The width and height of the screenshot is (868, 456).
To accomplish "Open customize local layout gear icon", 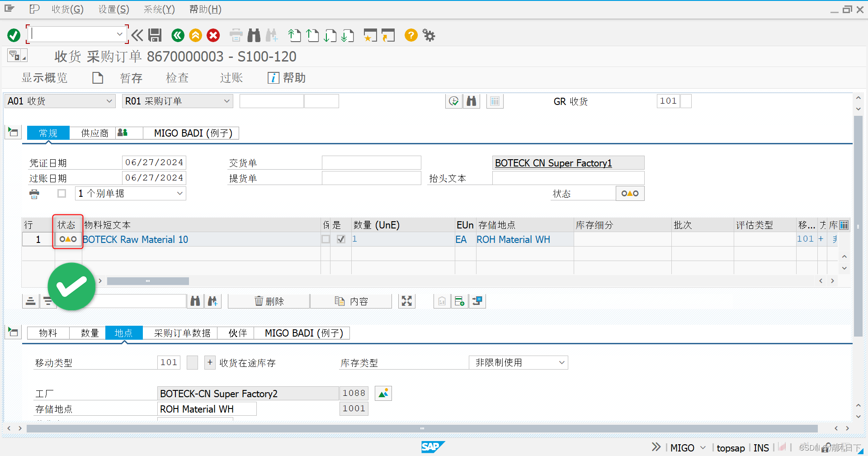I will pyautogui.click(x=429, y=35).
